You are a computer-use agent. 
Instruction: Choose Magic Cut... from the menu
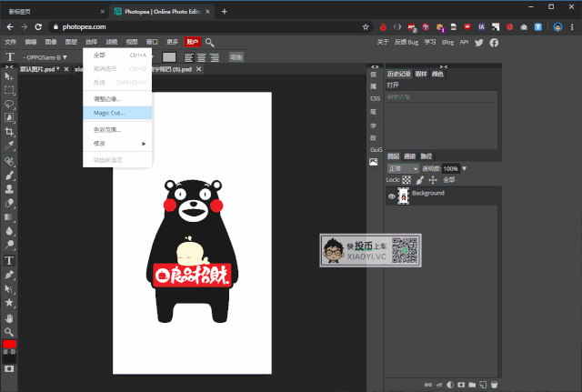(x=109, y=113)
